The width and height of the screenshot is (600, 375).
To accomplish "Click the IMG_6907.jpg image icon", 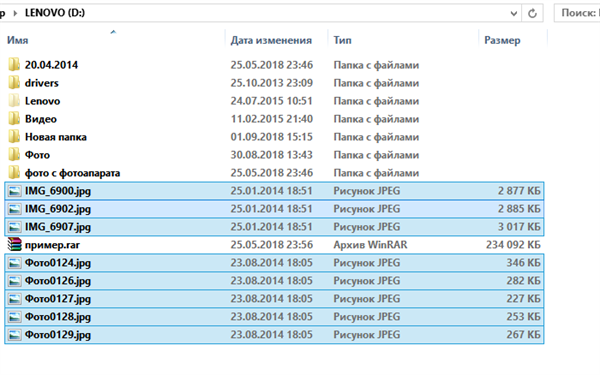I will [15, 227].
